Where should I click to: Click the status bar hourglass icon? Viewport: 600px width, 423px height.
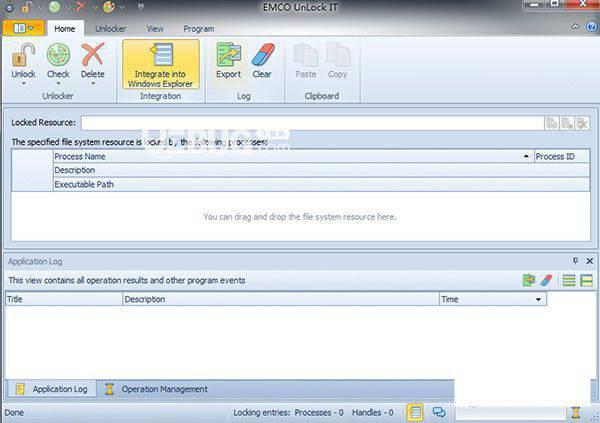(576, 412)
